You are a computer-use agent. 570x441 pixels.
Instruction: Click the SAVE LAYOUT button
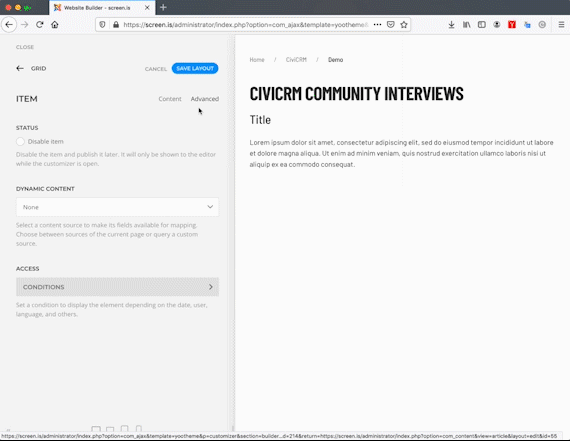(195, 68)
